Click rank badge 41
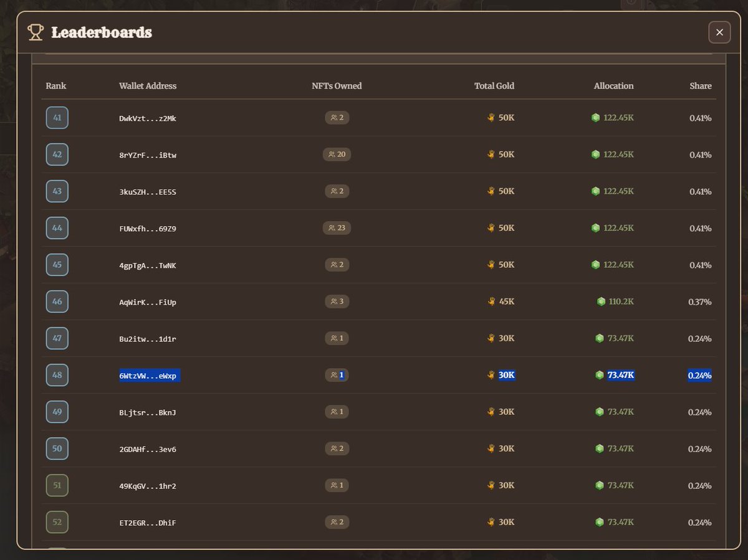Image resolution: width=748 pixels, height=560 pixels. click(57, 118)
